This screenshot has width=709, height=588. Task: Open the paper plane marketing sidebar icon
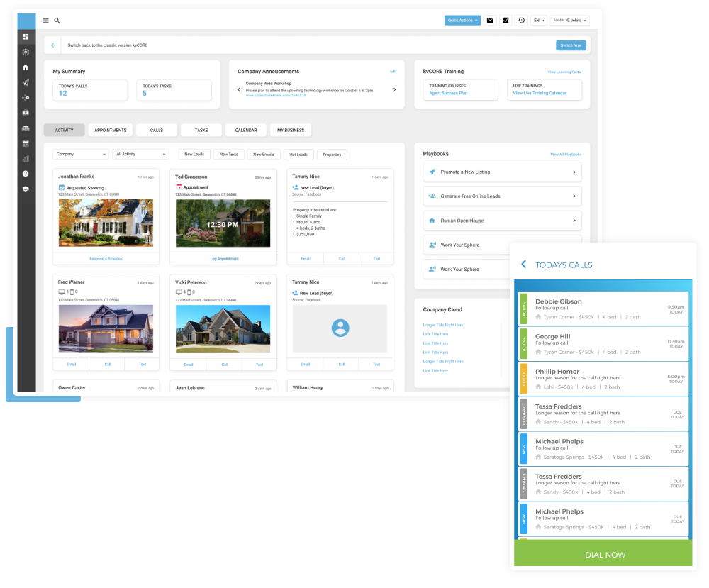tap(26, 82)
